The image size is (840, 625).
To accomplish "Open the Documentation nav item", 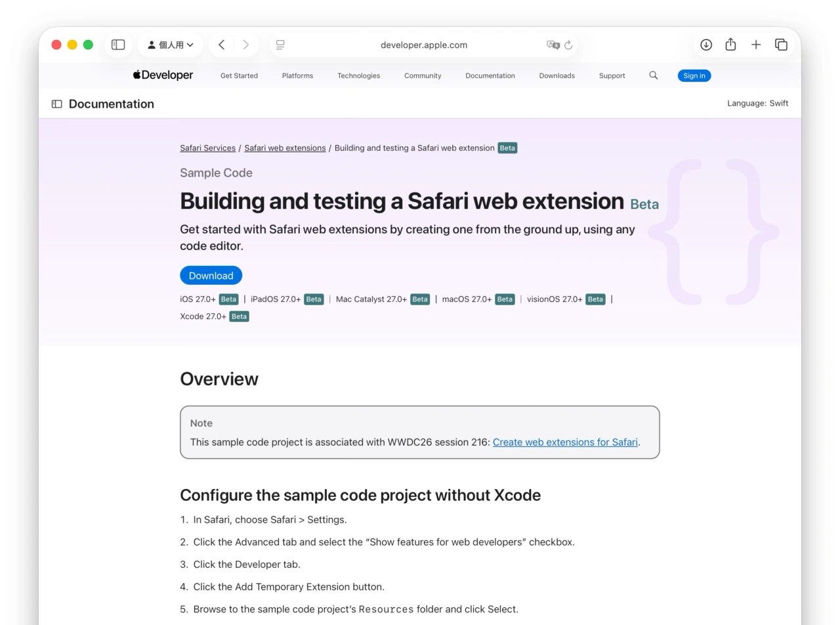I will [x=490, y=75].
